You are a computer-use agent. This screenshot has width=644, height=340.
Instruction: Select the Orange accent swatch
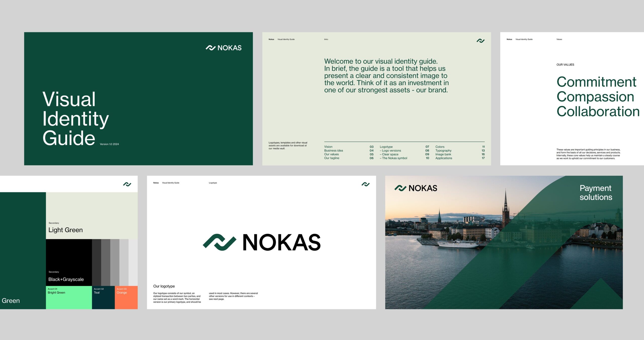(126, 298)
